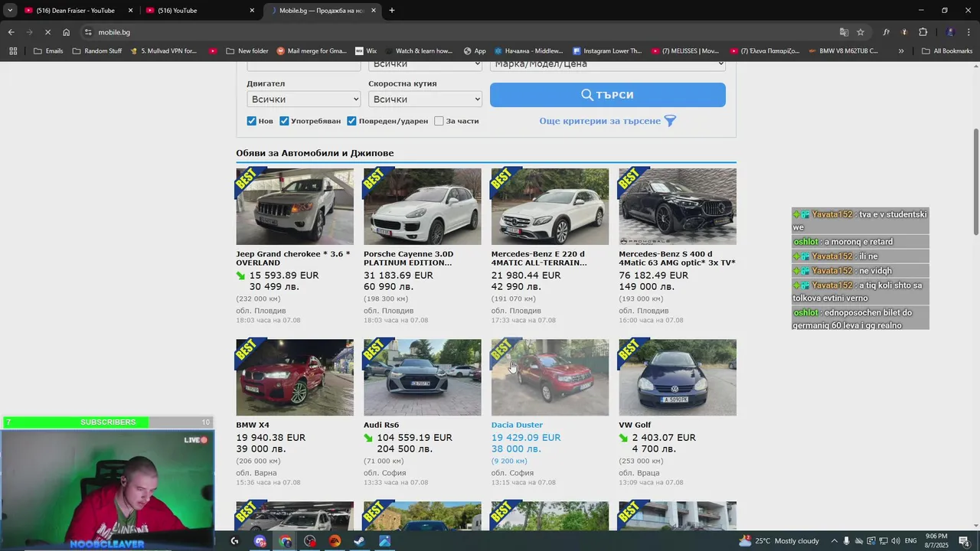Bookmark this page with the star icon

click(x=861, y=32)
